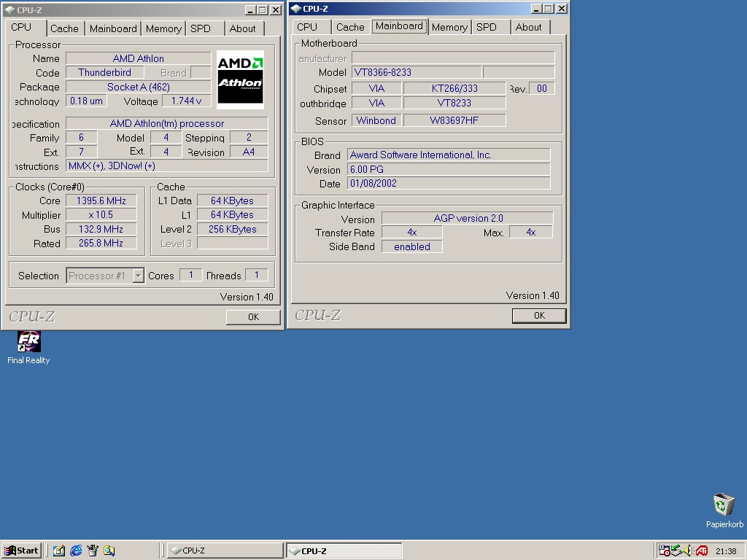Click the Core speed value 1395.6 MHz

(101, 201)
